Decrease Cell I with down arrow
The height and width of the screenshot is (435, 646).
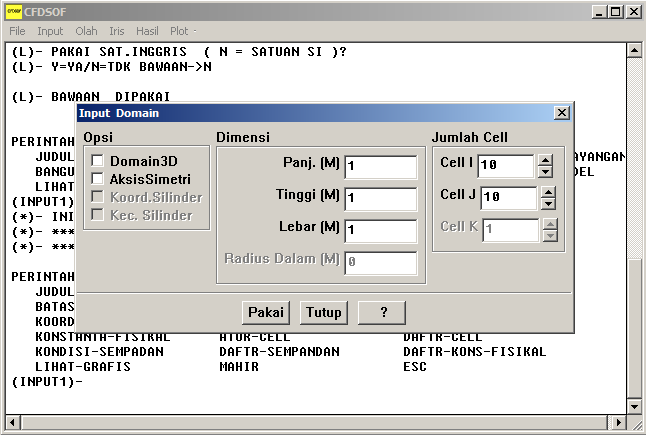[545, 171]
